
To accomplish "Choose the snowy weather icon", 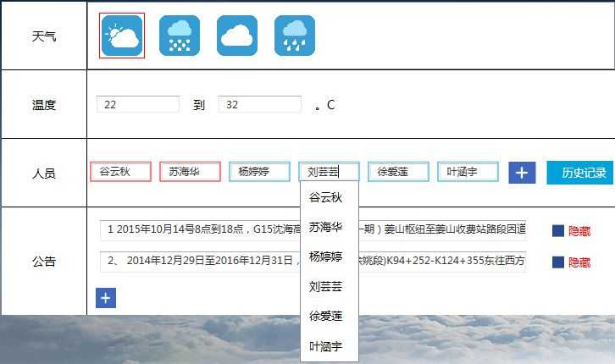I will coord(180,36).
